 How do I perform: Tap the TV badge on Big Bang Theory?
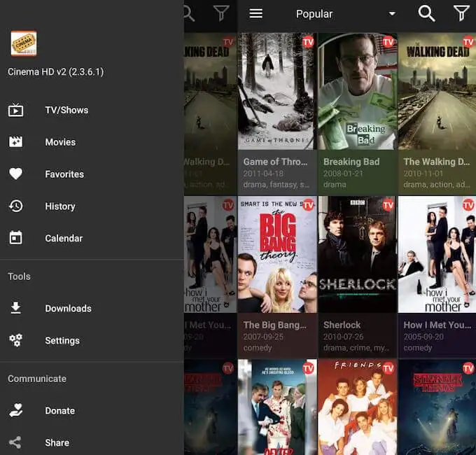pos(308,205)
